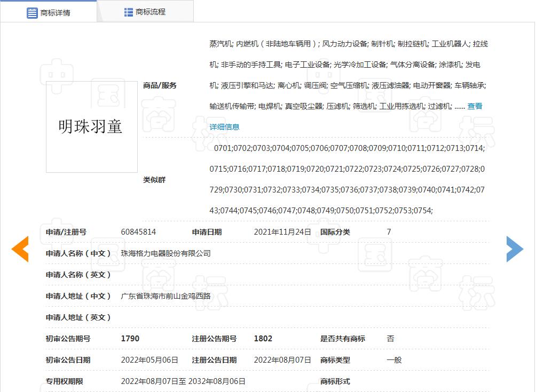The height and width of the screenshot is (392, 536).
Task: Click the 专用权期限 label
Action: pyautogui.click(x=64, y=381)
